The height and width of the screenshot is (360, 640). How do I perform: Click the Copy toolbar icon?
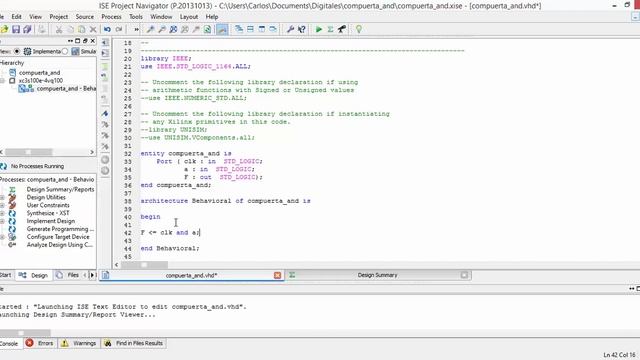point(70,29)
